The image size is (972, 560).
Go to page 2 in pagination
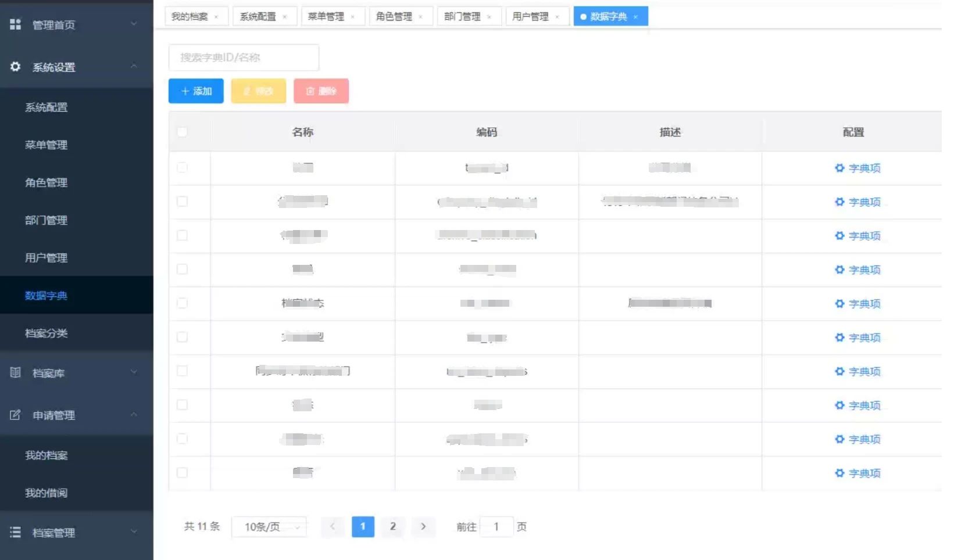(x=393, y=526)
